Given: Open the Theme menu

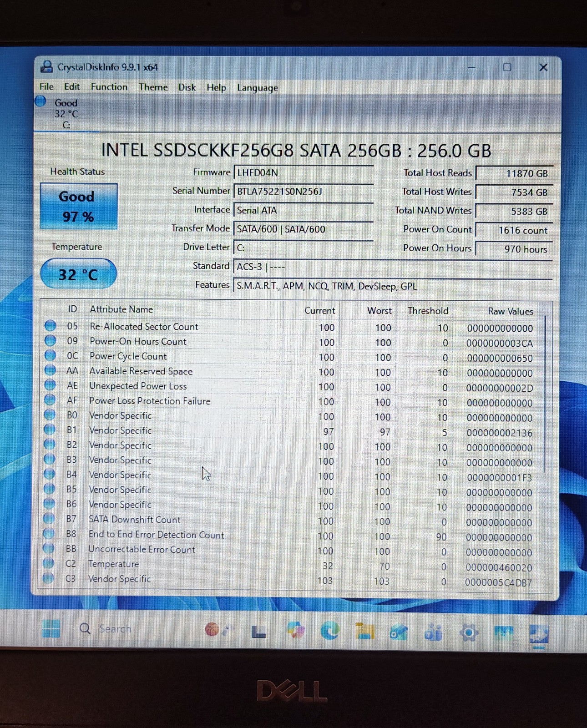Looking at the screenshot, I should pyautogui.click(x=153, y=87).
